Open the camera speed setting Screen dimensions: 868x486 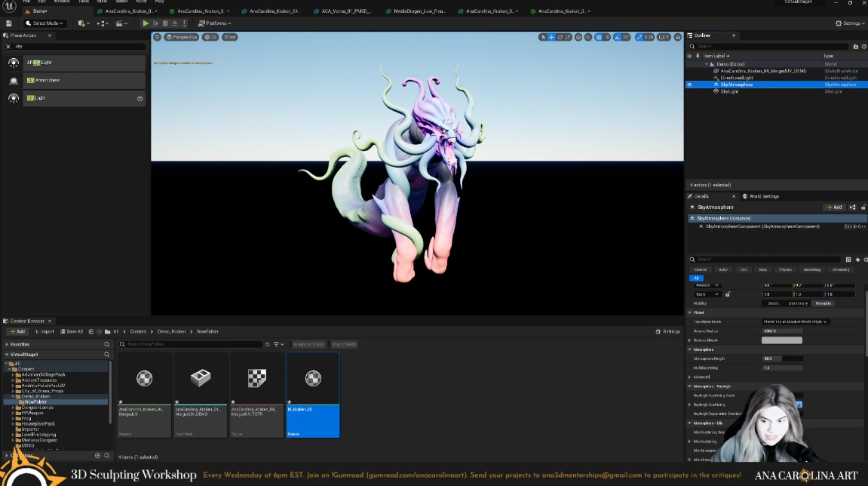(x=664, y=37)
